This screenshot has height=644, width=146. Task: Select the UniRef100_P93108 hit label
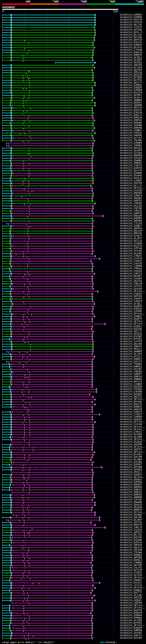click(131, 22)
